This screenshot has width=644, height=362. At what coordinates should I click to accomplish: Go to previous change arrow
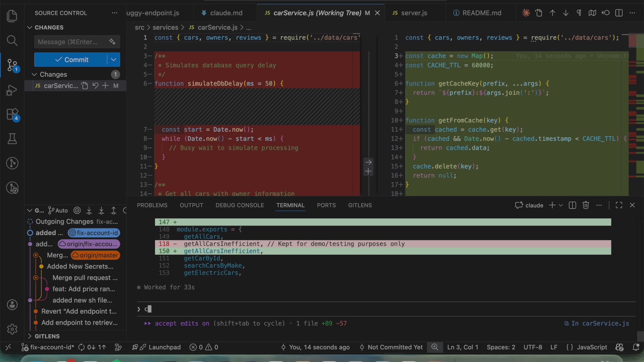(x=552, y=13)
